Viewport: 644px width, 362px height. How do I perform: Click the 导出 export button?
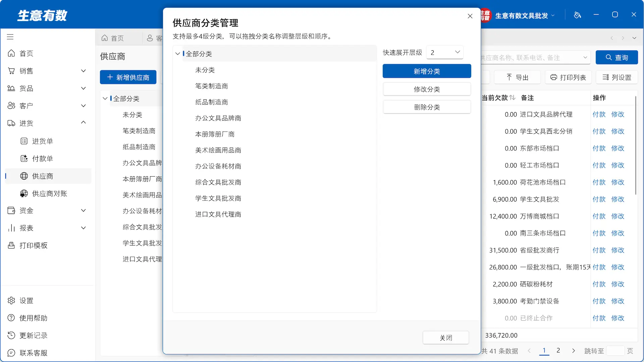(517, 77)
